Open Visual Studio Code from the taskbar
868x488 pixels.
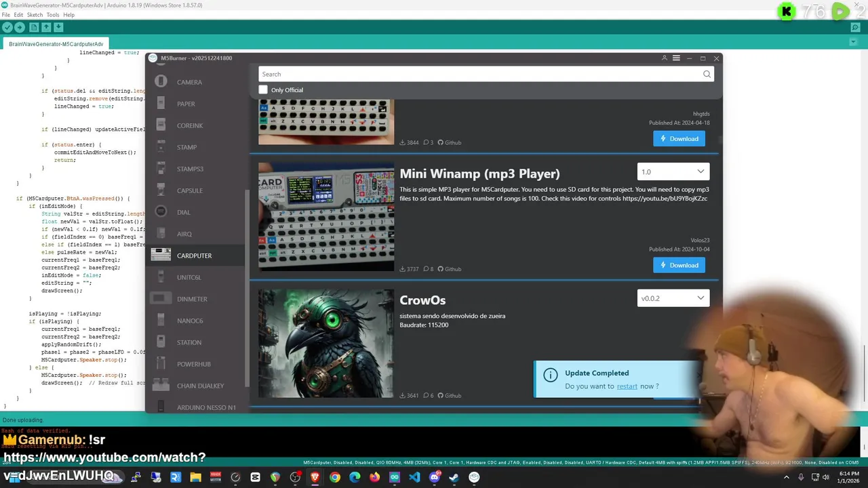414,477
